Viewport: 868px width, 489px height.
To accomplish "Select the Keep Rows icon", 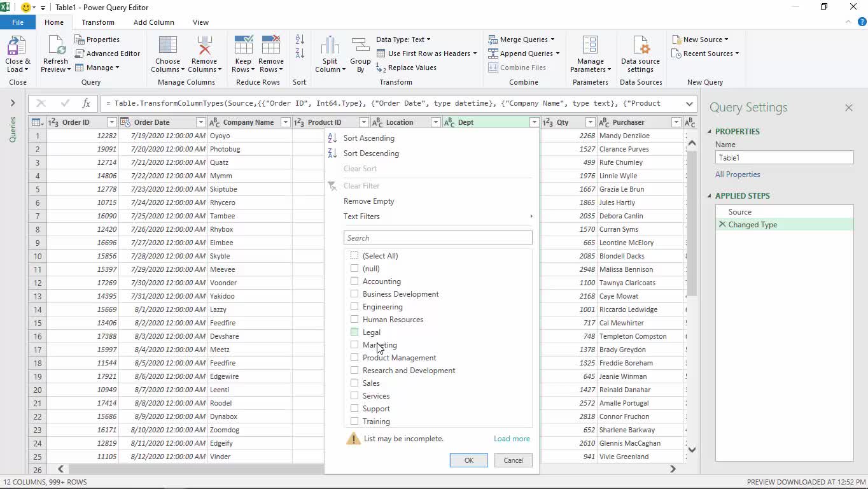I will pyautogui.click(x=243, y=47).
